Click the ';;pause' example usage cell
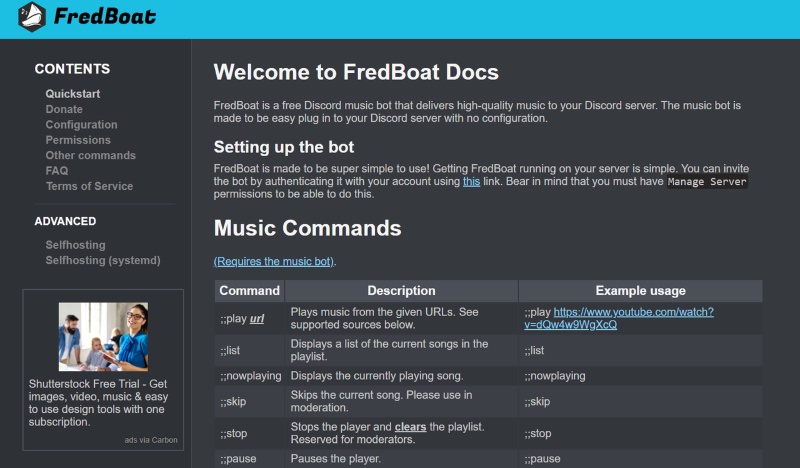The width and height of the screenshot is (800, 468). pyautogui.click(x=640, y=458)
